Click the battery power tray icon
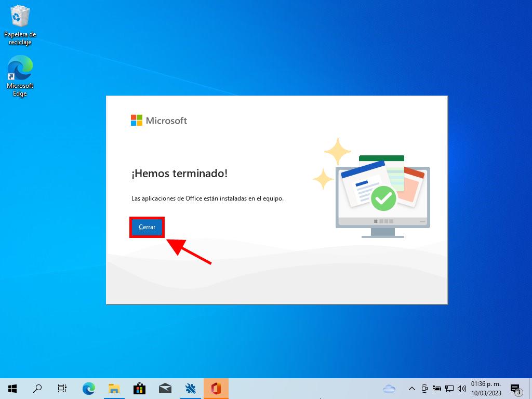Image resolution: width=532 pixels, height=399 pixels. click(x=437, y=389)
